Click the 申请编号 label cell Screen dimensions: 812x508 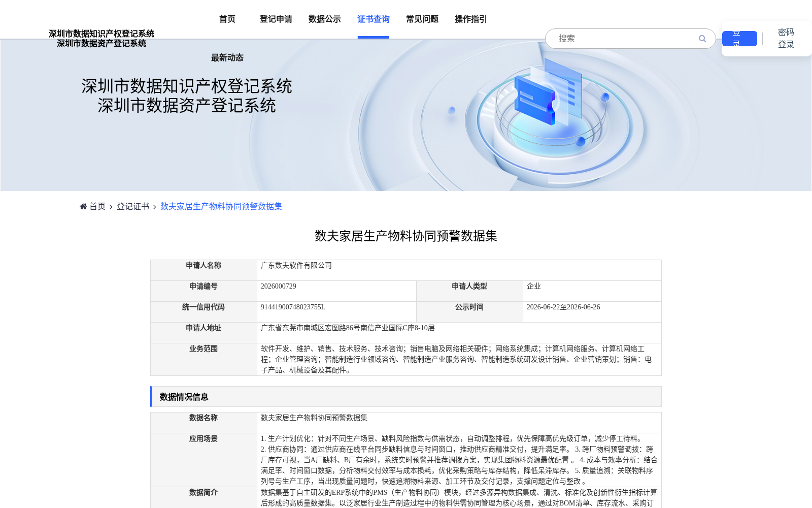coord(204,291)
